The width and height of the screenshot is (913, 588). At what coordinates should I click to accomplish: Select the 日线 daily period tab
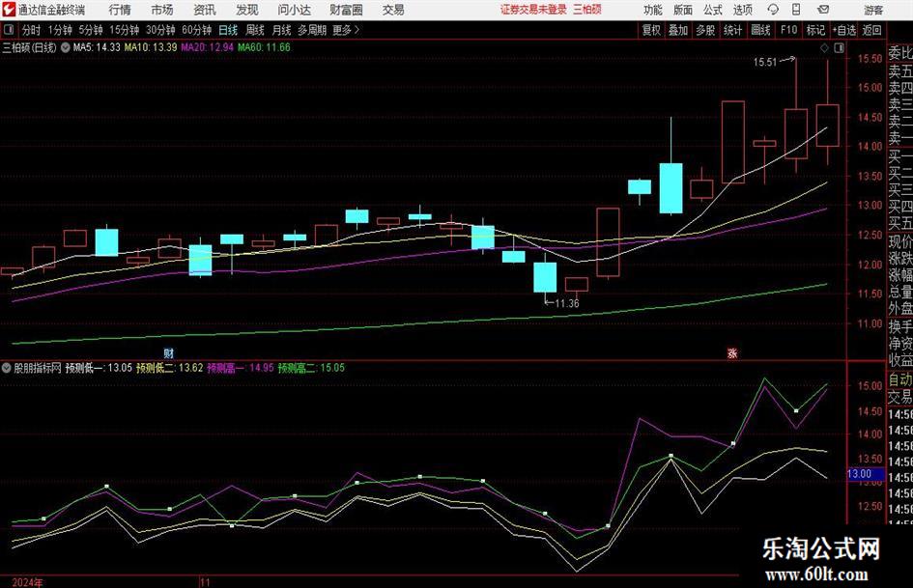[228, 30]
